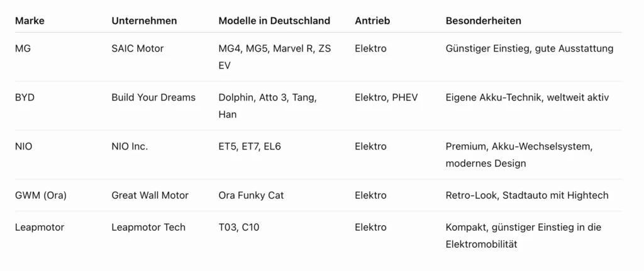Click the SAIC Motor cell
Viewport: 644px width, 271px height.
click(138, 48)
